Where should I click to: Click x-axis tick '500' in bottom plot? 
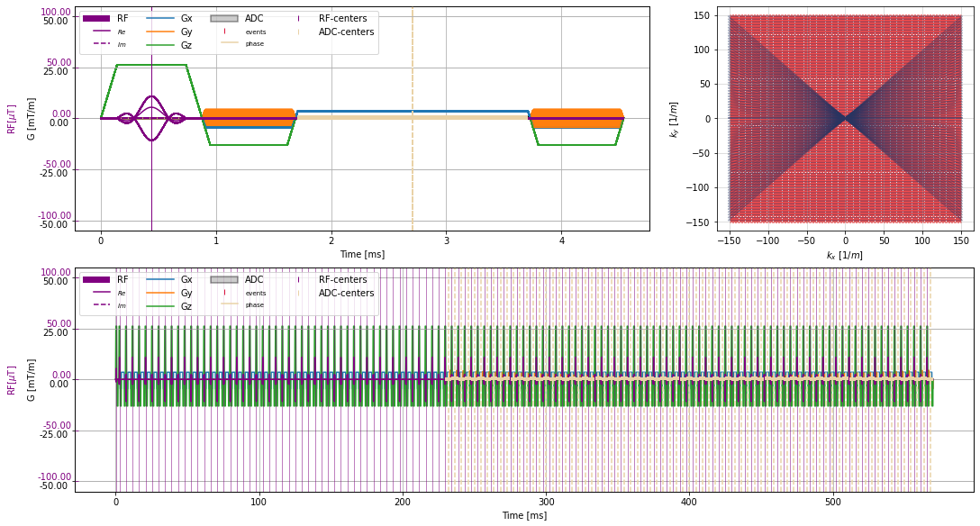(x=833, y=502)
